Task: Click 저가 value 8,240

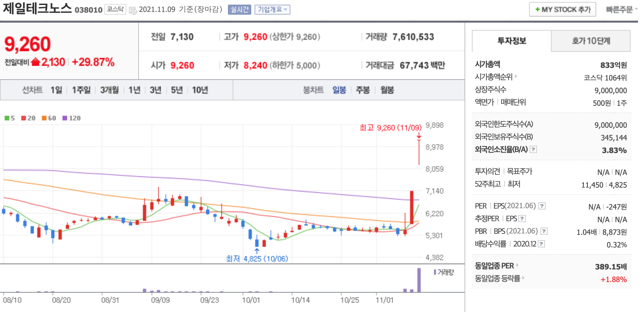Action: tap(255, 65)
